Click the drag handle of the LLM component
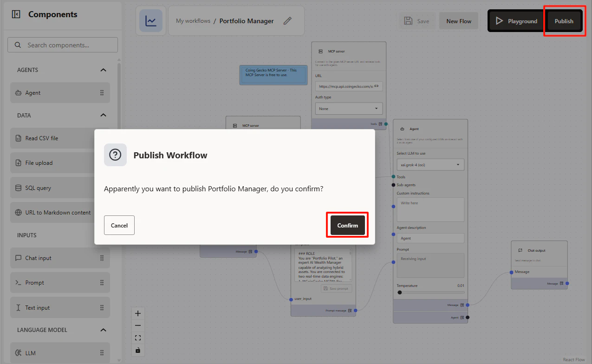This screenshot has height=364, width=592. [x=102, y=353]
